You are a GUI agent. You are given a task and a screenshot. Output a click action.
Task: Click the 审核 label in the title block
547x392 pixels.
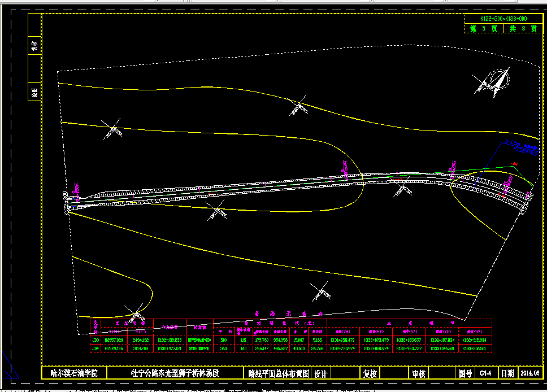point(419,374)
